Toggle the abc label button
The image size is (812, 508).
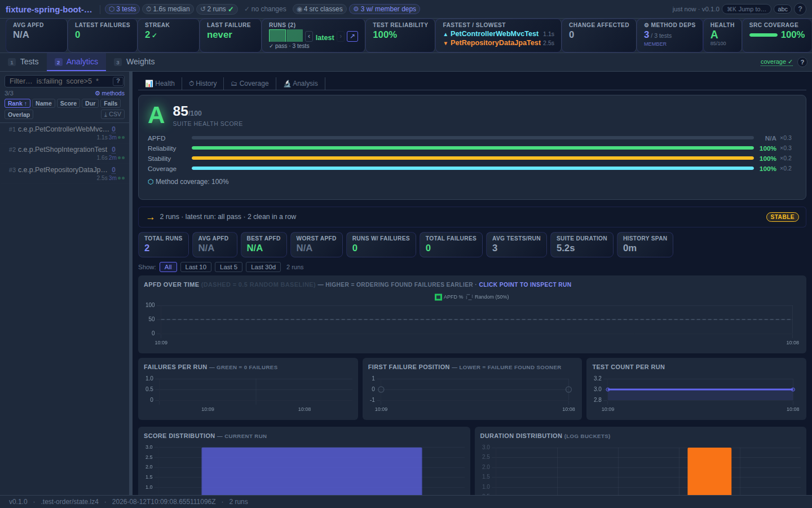pos(783,9)
